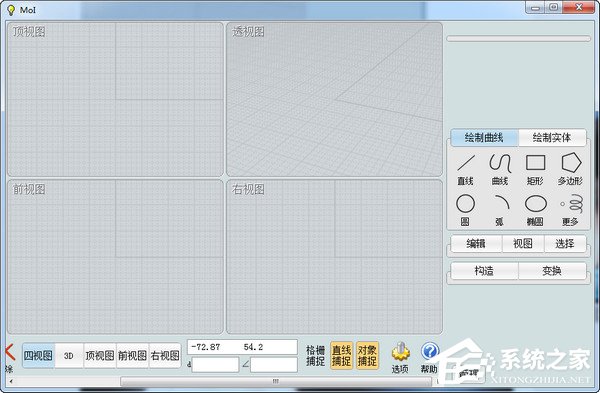This screenshot has width=600, height=393.
Task: Disable 对象捕捉 object snap
Action: coord(367,355)
